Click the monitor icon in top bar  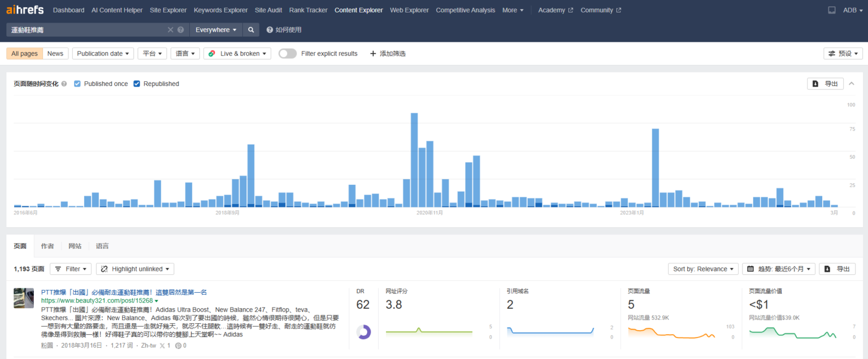[832, 10]
